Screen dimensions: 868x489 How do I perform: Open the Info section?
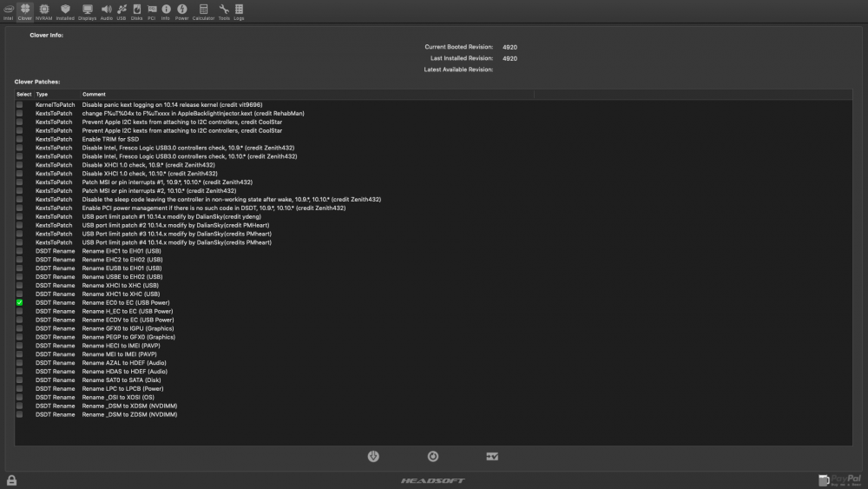coord(166,11)
